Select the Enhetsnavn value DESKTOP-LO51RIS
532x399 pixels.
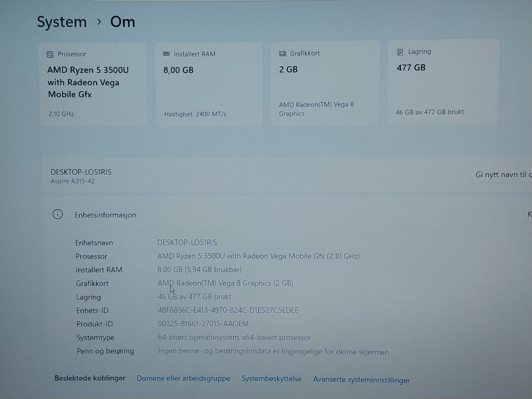tap(187, 242)
